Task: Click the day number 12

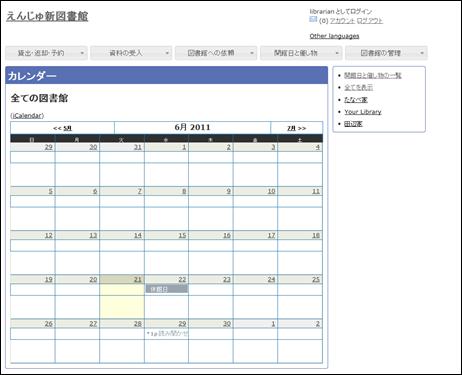Action: (49, 235)
